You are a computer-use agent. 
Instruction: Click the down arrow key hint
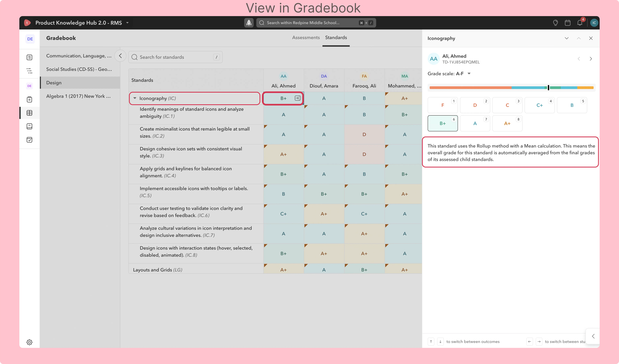[x=440, y=341]
